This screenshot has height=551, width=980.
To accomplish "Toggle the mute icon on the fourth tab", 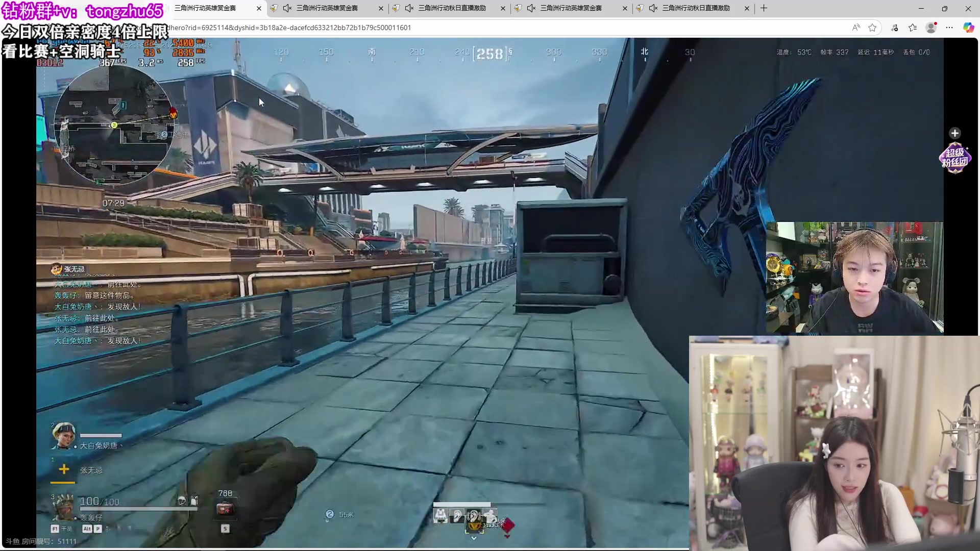I will (x=531, y=8).
